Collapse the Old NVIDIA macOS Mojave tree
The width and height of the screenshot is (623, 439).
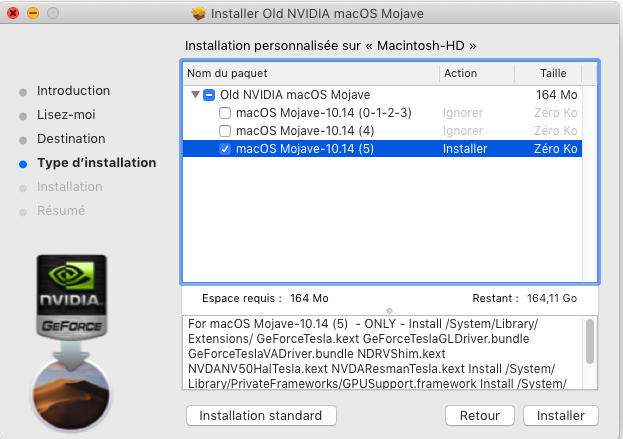195,95
